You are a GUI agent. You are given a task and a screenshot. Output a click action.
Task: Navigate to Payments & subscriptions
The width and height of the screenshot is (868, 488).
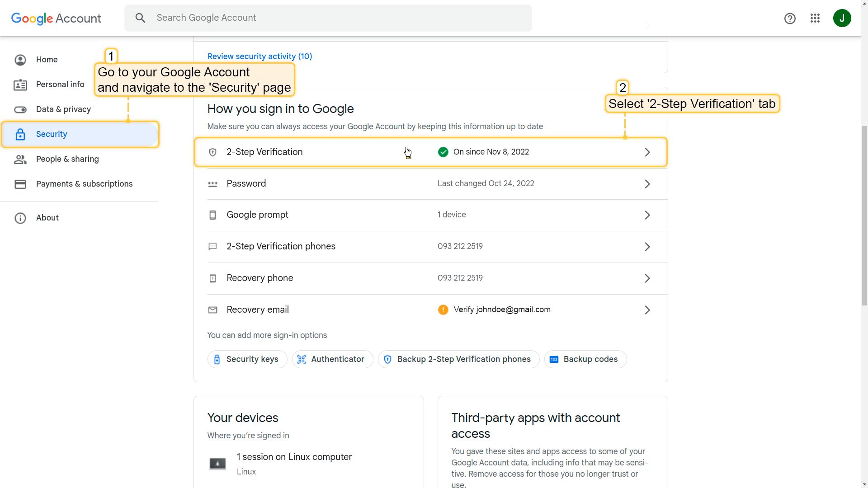coord(84,184)
